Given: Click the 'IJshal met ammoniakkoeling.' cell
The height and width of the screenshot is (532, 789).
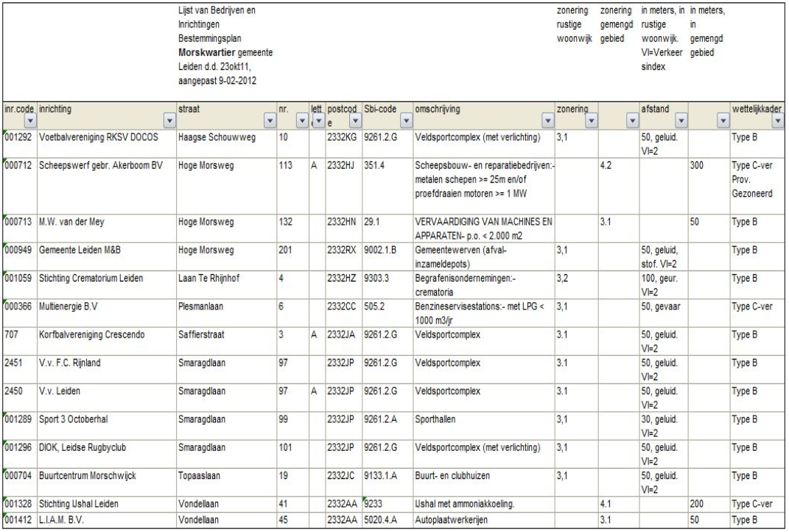Looking at the screenshot, I should pyautogui.click(x=483, y=504).
